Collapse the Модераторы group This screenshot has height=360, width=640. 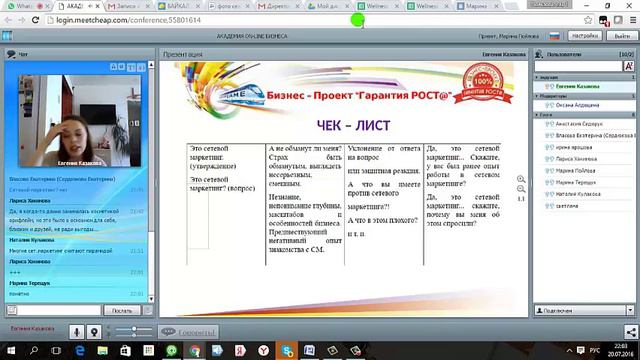coord(537,96)
